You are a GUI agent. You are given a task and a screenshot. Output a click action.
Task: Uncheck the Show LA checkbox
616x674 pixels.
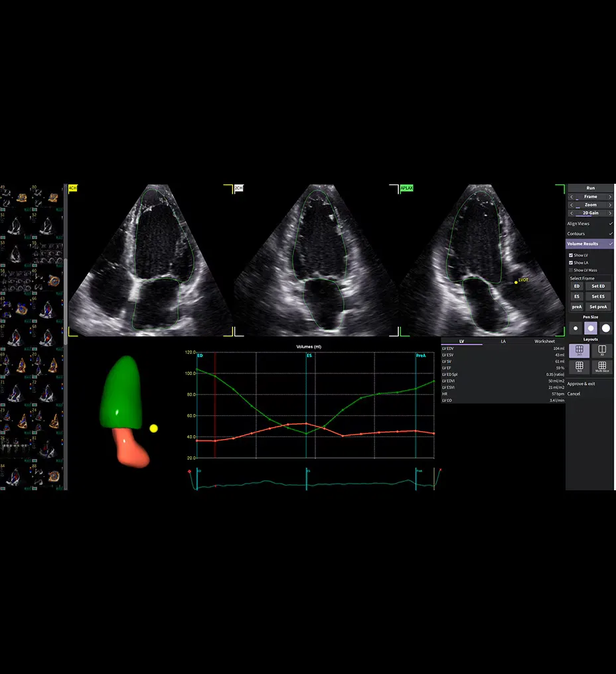point(571,263)
